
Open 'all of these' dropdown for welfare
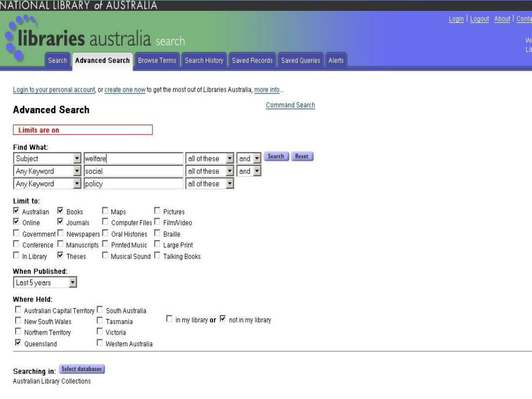(210, 158)
